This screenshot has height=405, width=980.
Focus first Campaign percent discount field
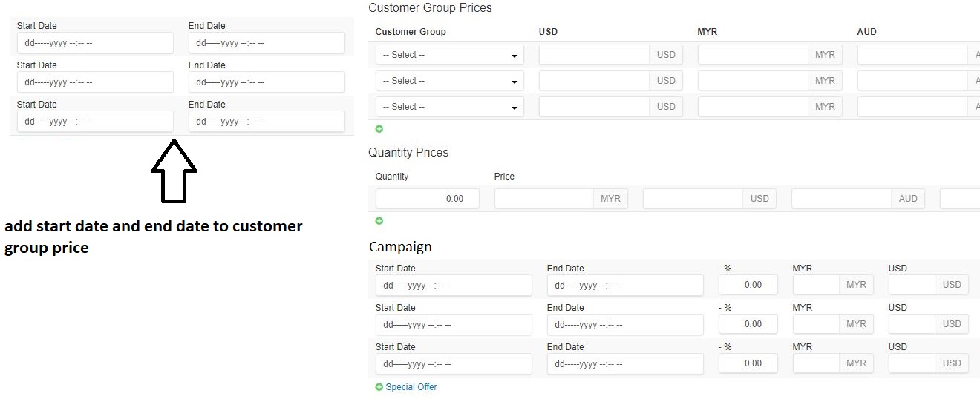[x=748, y=285]
